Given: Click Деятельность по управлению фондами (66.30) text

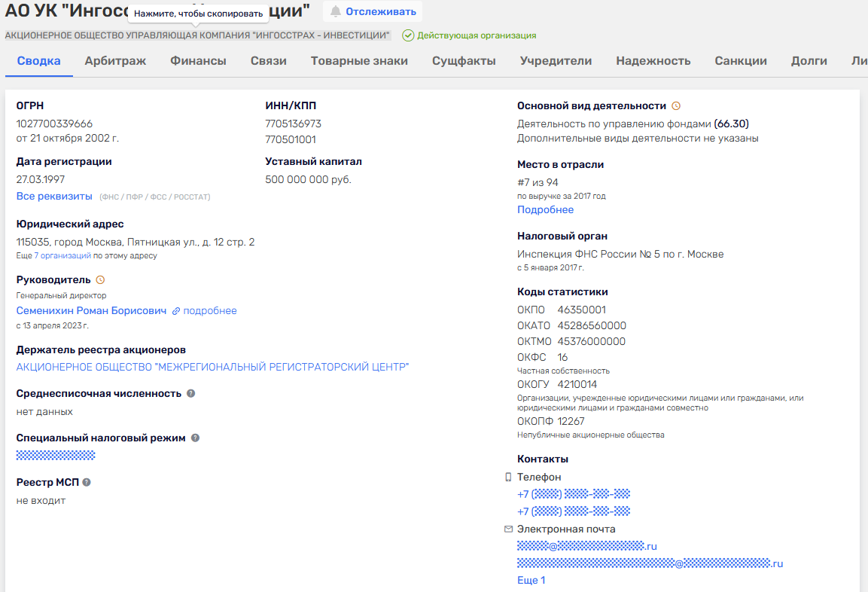Looking at the screenshot, I should (x=632, y=124).
